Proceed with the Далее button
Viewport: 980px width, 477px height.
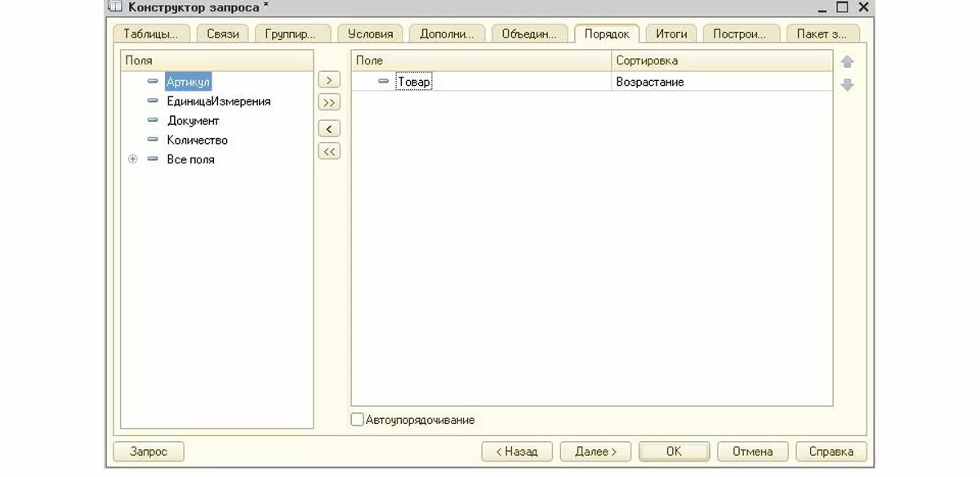pyautogui.click(x=595, y=452)
